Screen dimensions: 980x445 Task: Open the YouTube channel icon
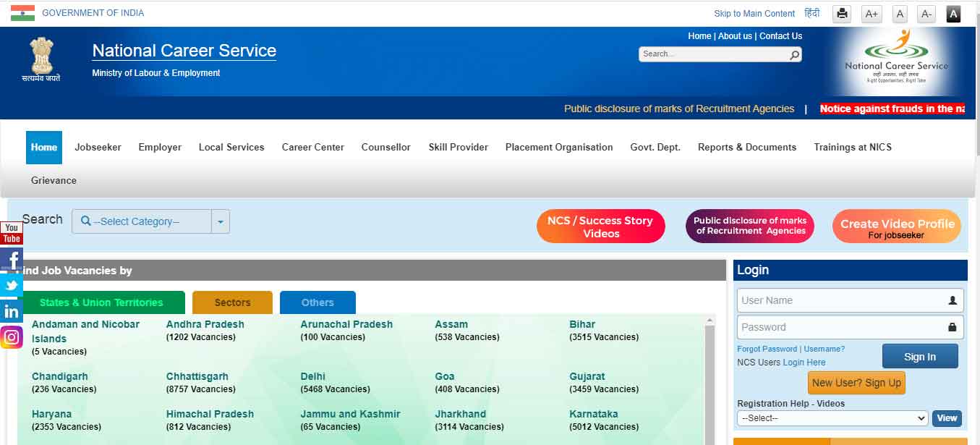[11, 233]
